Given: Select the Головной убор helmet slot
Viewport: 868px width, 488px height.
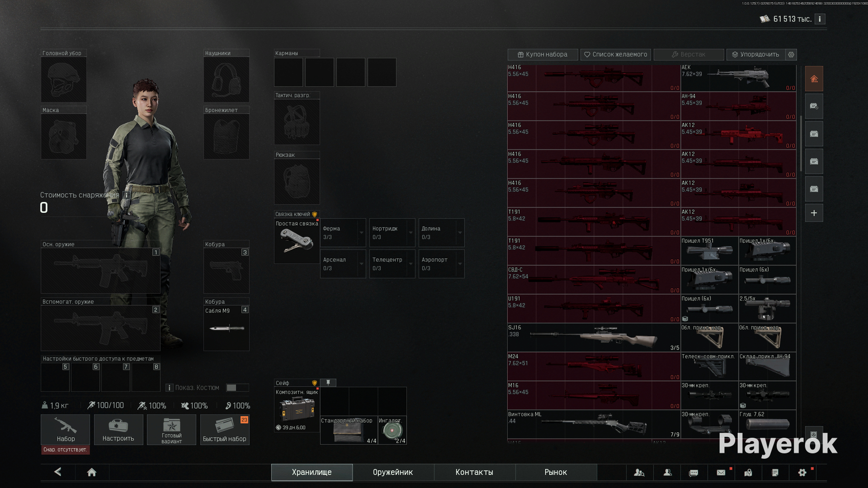Looking at the screenshot, I should [64, 80].
